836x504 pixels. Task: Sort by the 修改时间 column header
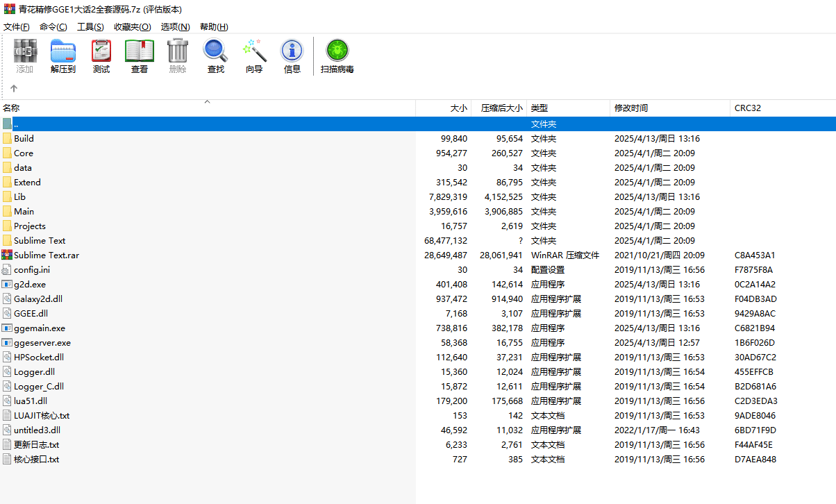click(x=630, y=108)
